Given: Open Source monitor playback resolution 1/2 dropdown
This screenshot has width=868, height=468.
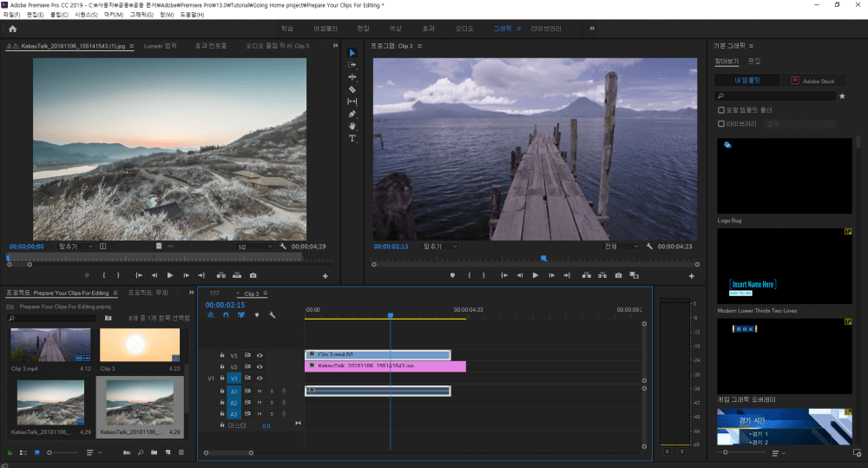Looking at the screenshot, I should pos(254,247).
